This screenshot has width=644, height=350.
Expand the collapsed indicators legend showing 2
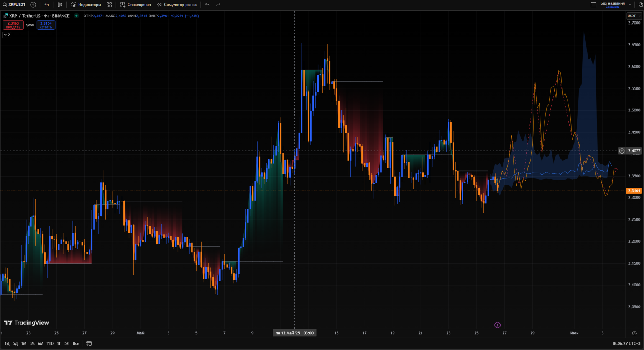pyautogui.click(x=7, y=35)
